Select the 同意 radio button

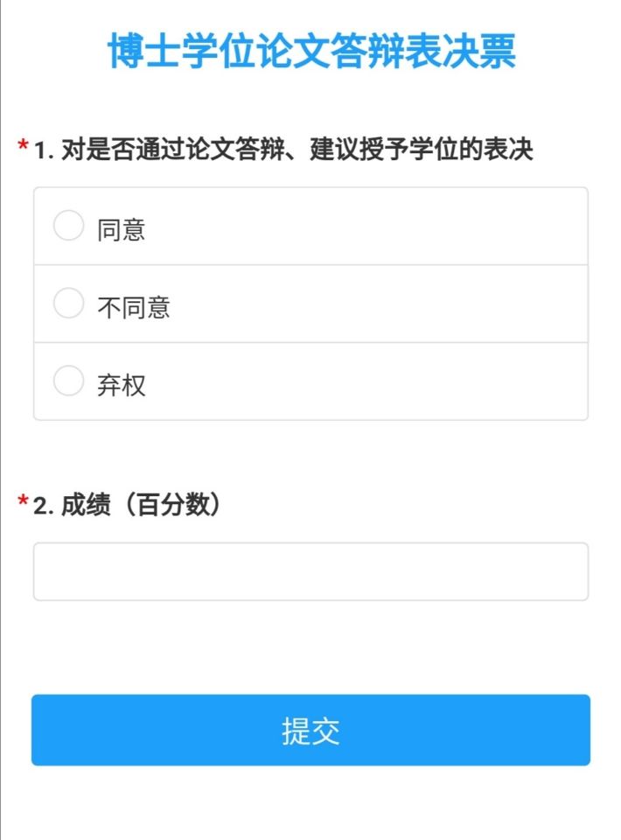(x=68, y=226)
